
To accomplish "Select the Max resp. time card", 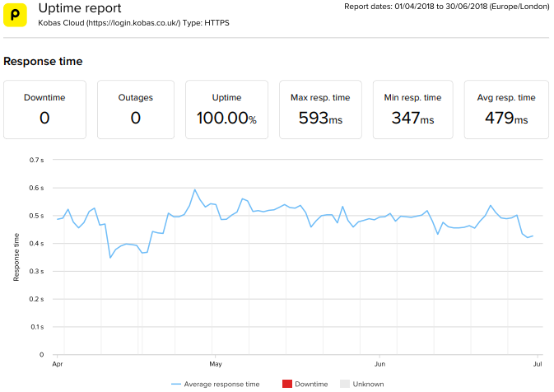I will (x=320, y=109).
